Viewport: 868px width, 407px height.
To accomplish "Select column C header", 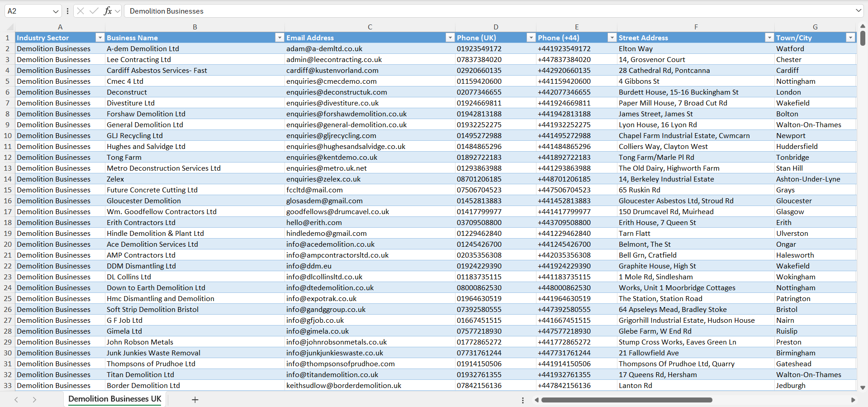I will tap(370, 27).
